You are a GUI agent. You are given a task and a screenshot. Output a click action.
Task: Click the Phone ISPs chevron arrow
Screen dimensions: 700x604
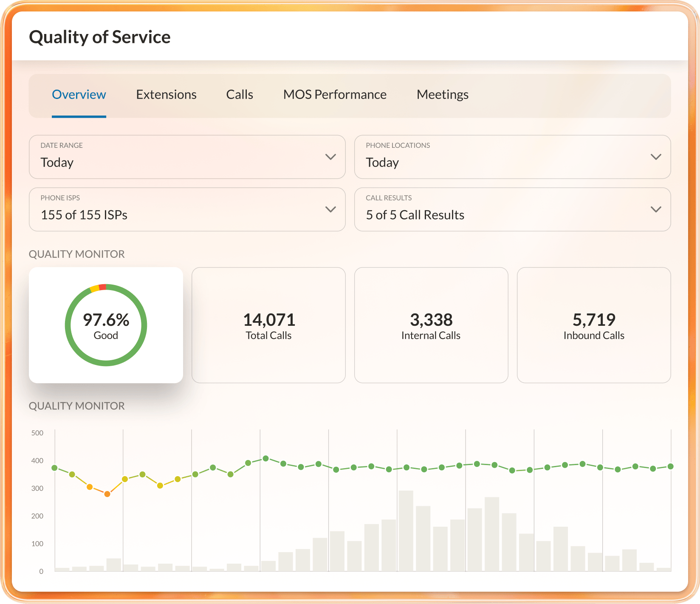point(330,209)
